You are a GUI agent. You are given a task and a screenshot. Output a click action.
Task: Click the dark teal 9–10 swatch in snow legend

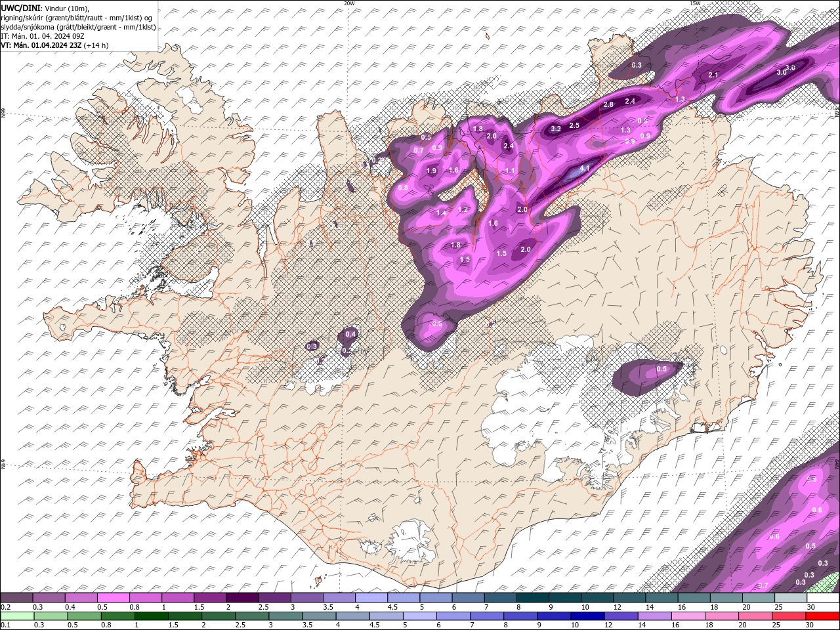(564, 598)
